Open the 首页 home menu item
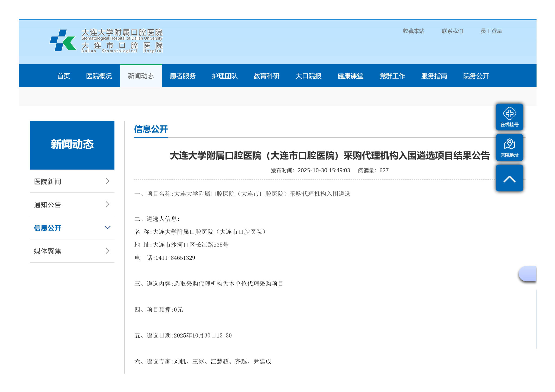The height and width of the screenshot is (392, 555). click(64, 76)
